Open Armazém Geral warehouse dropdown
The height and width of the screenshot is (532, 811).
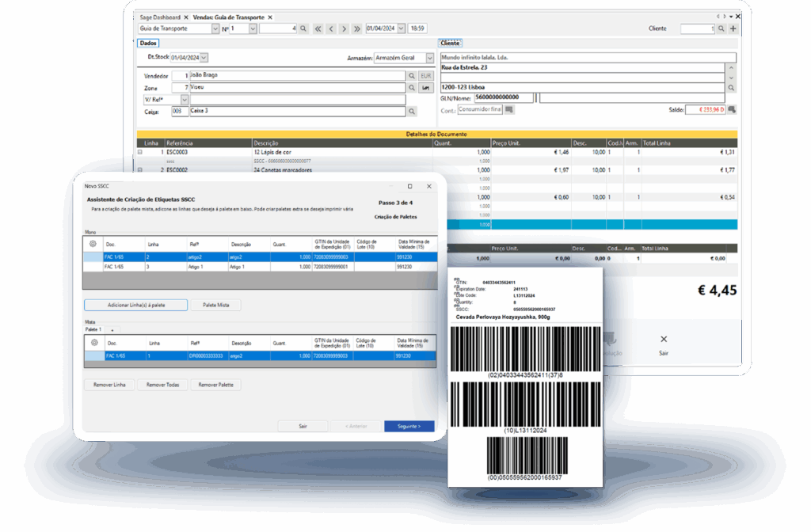[x=430, y=58]
